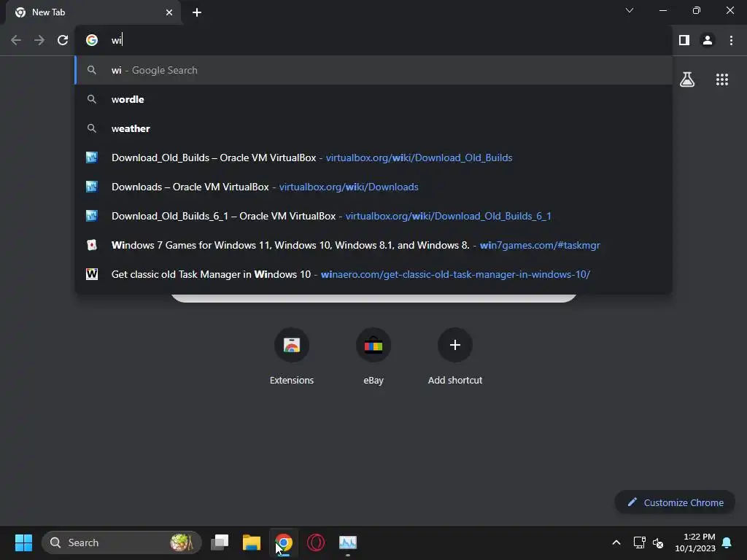Image resolution: width=747 pixels, height=560 pixels.
Task: Open a new tab with plus button
Action: pos(197,12)
